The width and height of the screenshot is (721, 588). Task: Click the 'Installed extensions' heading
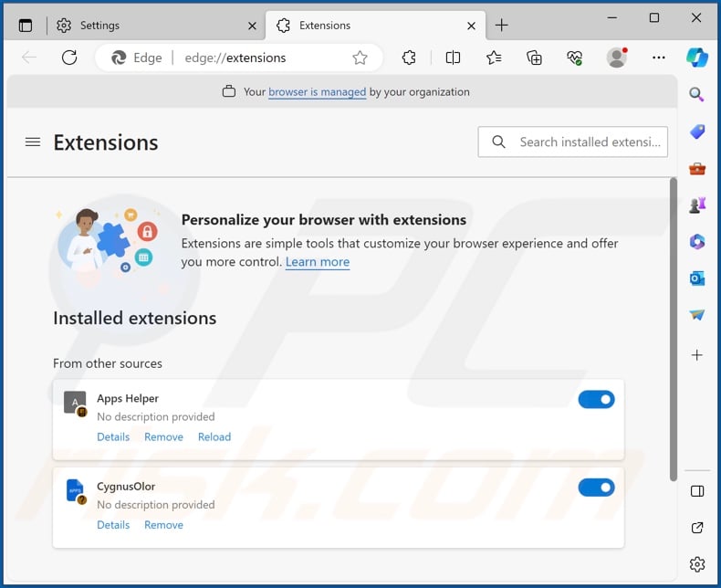[135, 318]
